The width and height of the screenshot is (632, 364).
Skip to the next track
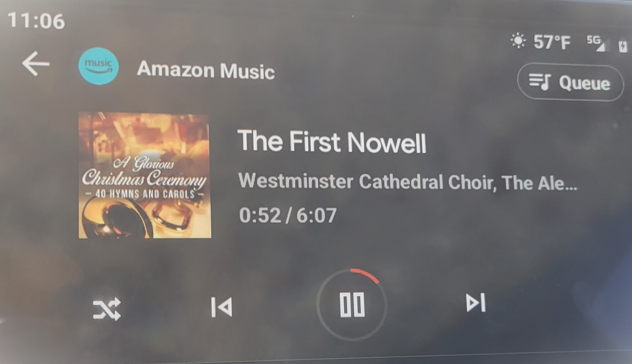(x=476, y=303)
